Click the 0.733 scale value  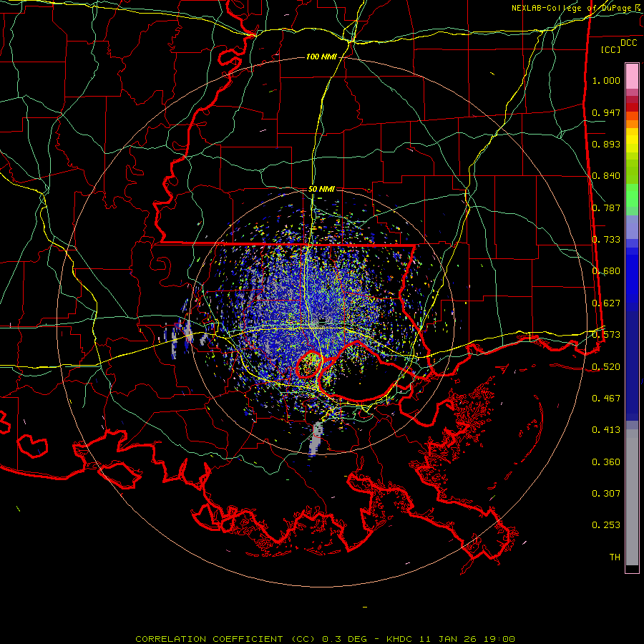[606, 240]
